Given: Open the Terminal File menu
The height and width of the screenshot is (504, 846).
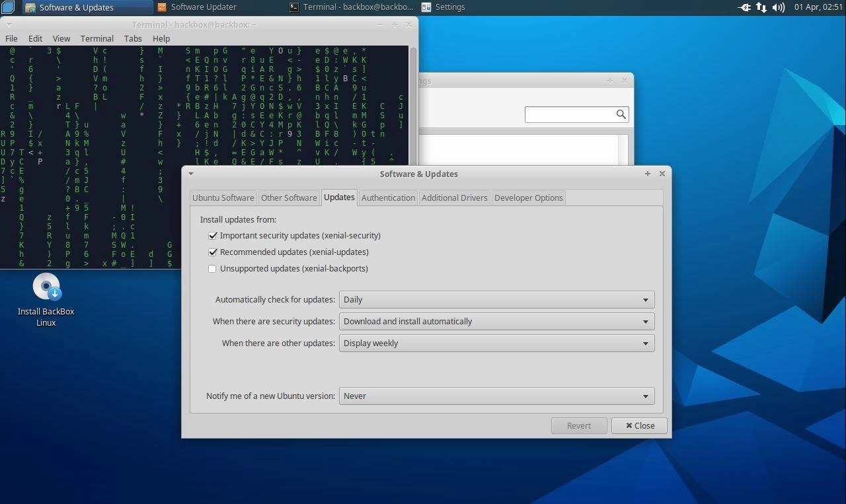Looking at the screenshot, I should pos(11,38).
